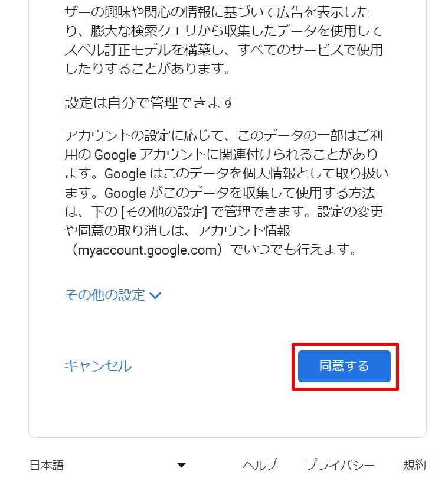Open the プライバシー footer link

[x=340, y=466]
